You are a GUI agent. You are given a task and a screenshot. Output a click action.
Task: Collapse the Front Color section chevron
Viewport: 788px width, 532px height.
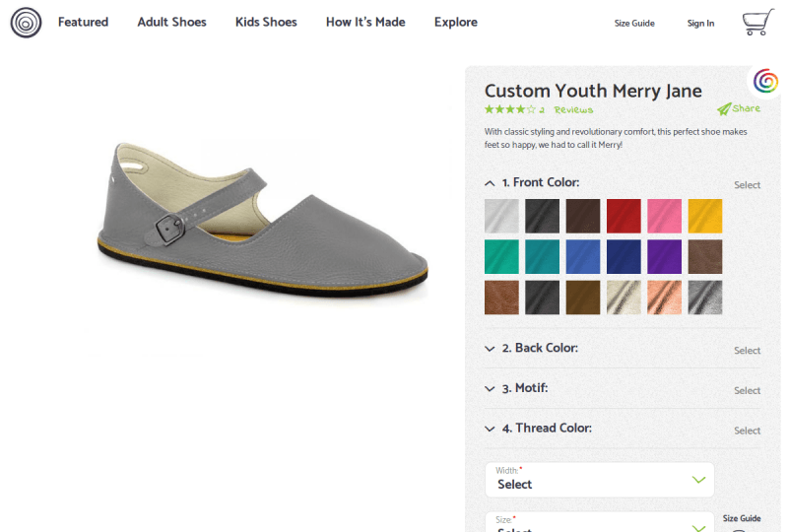point(490,183)
